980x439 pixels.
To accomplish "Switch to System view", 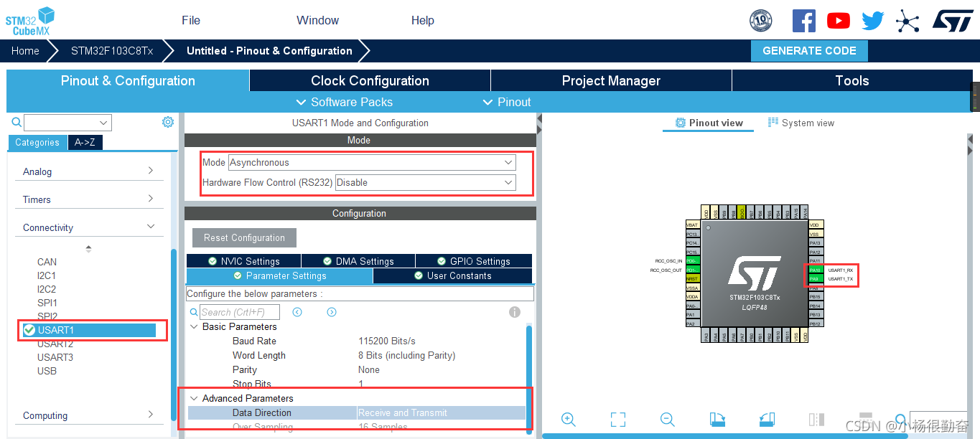I will tap(801, 123).
